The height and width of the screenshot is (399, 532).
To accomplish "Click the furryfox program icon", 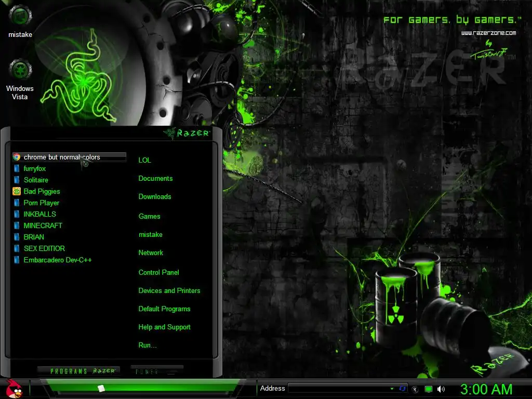I will tap(17, 169).
